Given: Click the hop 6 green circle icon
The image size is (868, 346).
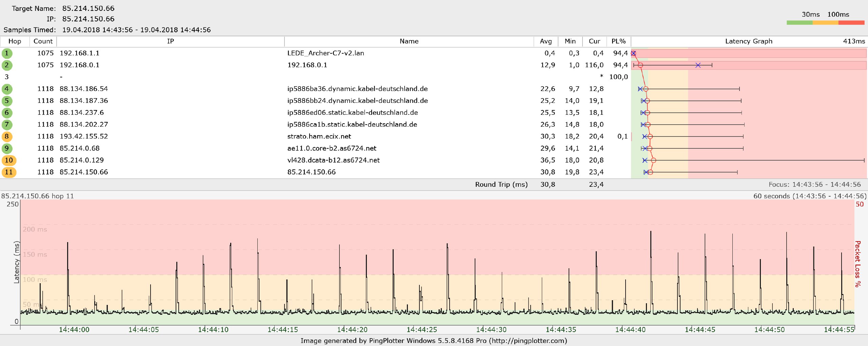Looking at the screenshot, I should pos(7,113).
